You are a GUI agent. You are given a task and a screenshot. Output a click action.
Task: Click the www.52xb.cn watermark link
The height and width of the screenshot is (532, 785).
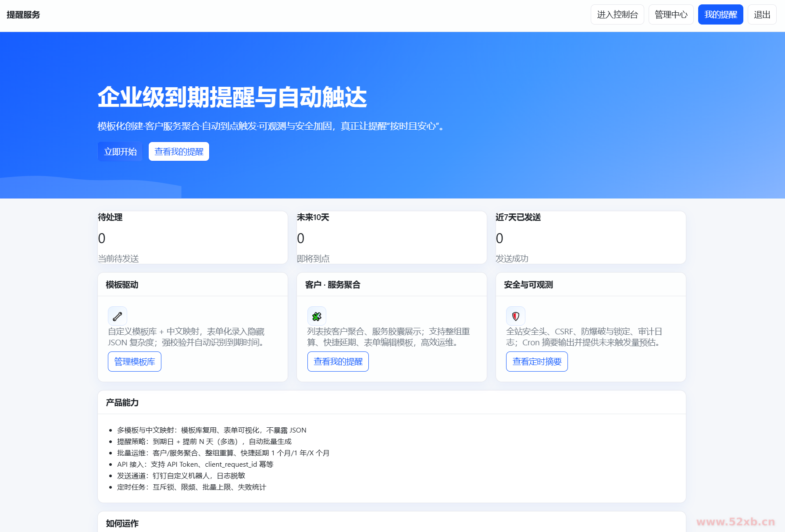coord(735,522)
